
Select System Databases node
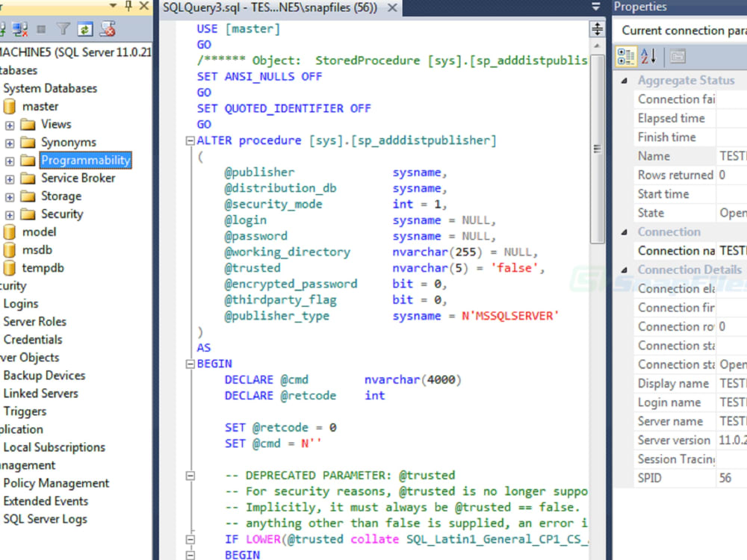(x=50, y=89)
